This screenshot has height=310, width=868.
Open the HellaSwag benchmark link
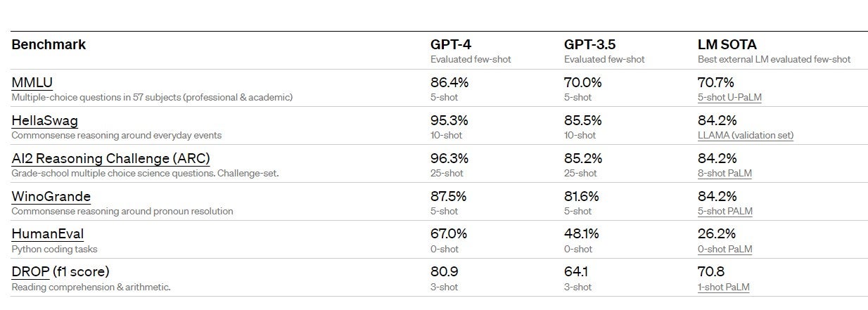(x=44, y=121)
